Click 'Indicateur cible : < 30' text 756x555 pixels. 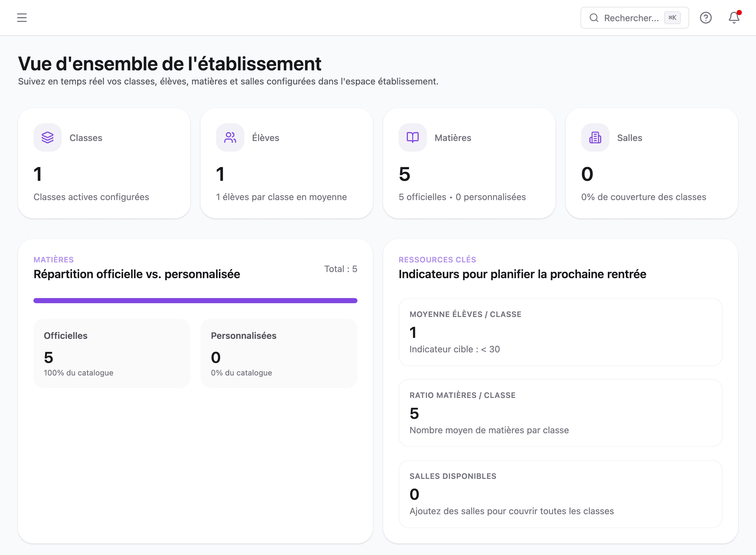[x=455, y=349]
